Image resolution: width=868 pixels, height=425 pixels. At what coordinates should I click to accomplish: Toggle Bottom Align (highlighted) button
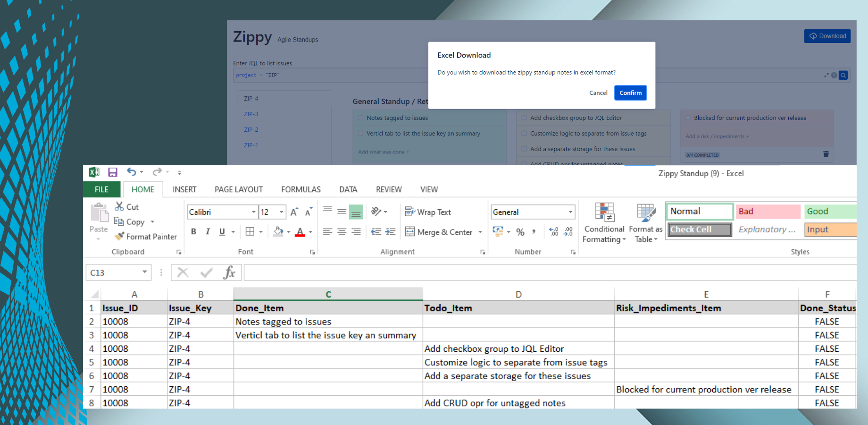pyautogui.click(x=356, y=212)
